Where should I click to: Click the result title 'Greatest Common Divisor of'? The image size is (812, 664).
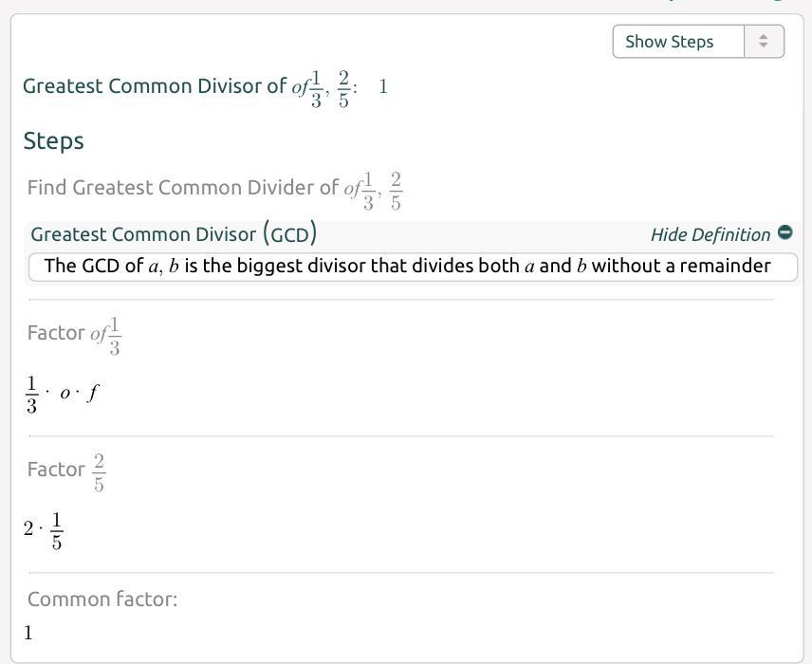155,86
